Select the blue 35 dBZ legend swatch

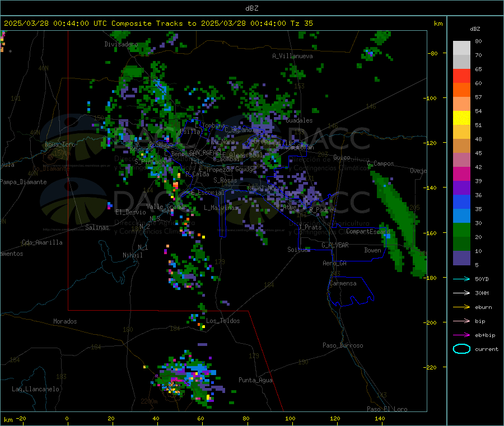point(461,202)
